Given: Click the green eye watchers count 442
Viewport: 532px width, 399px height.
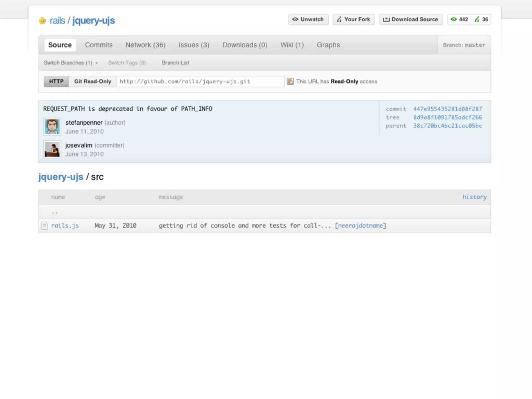Looking at the screenshot, I should pyautogui.click(x=459, y=19).
